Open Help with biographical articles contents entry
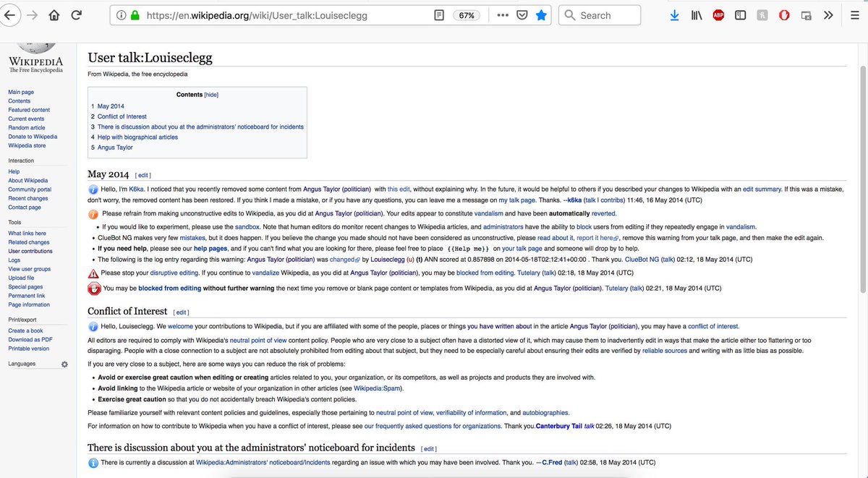Screen dimensions: 868x478 [137, 137]
